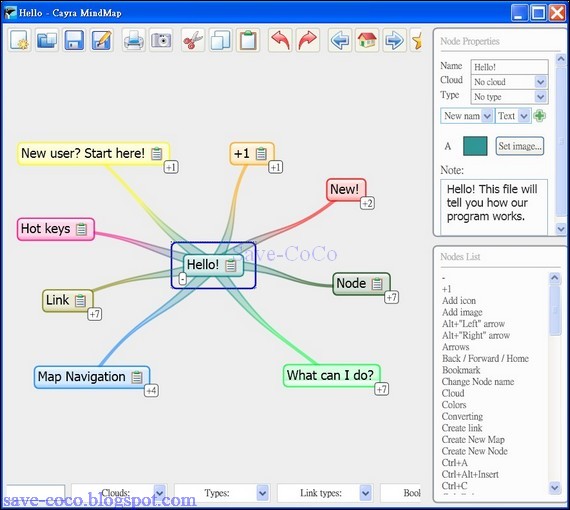Open the Type dropdown showing No type
This screenshot has width=570, height=510.
pyautogui.click(x=509, y=97)
